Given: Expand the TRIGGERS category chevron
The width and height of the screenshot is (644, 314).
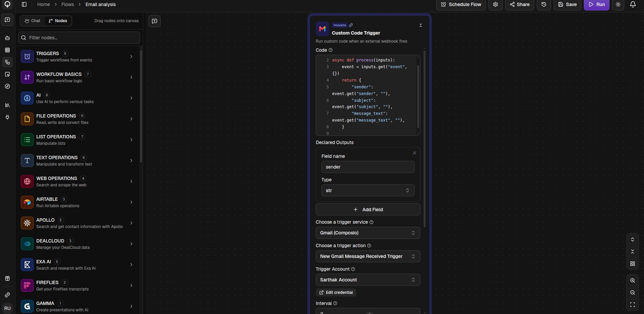Looking at the screenshot, I should [x=131, y=56].
